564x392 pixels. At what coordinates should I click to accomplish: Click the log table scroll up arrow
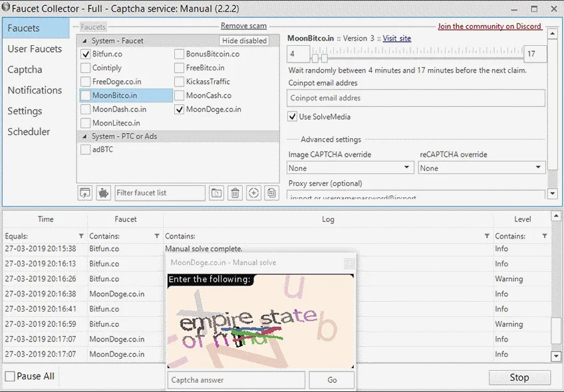556,216
